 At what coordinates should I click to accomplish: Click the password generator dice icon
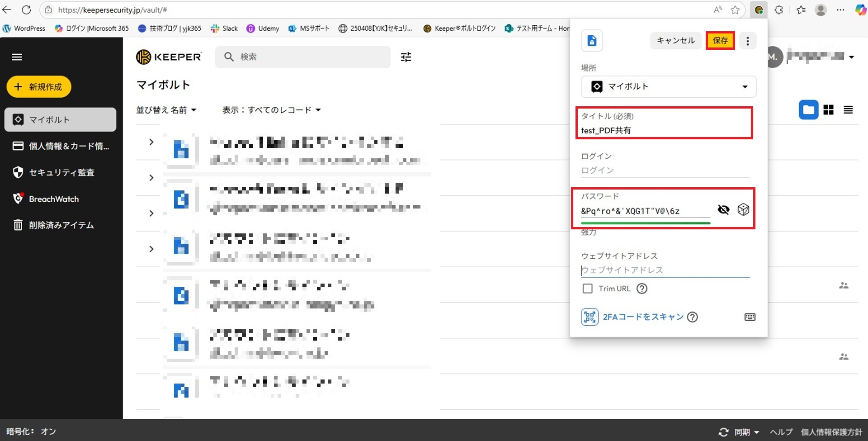coord(743,209)
